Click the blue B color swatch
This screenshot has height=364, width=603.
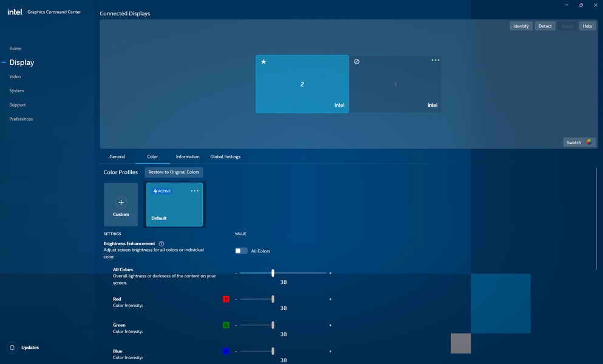point(226,351)
